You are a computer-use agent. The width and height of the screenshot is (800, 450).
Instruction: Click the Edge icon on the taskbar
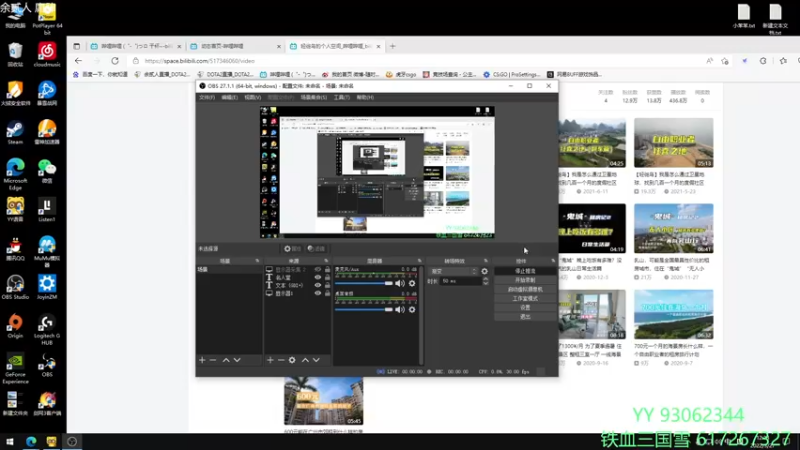point(31,442)
